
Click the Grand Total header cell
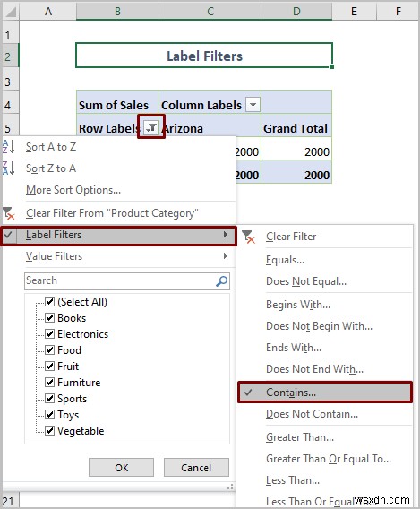tap(296, 125)
